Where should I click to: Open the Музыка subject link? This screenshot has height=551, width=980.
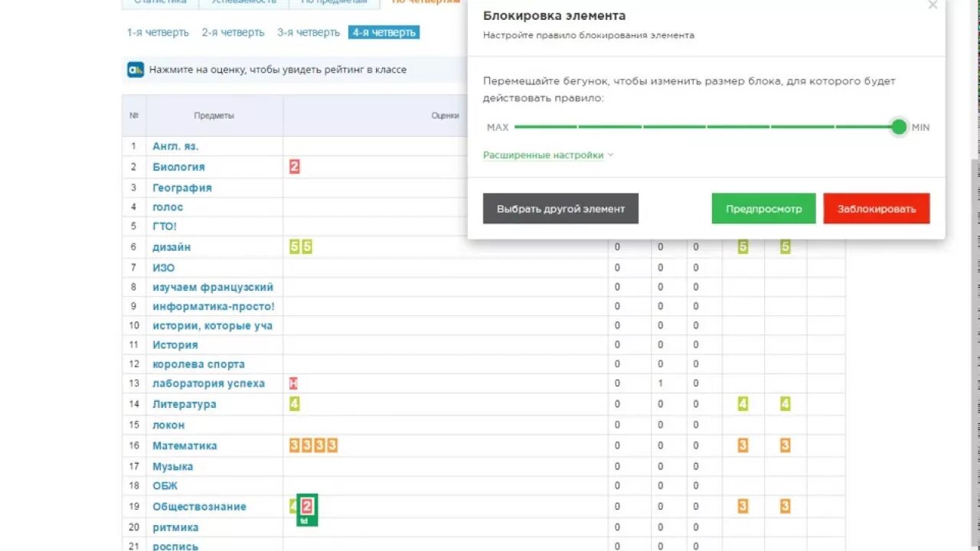(x=172, y=466)
